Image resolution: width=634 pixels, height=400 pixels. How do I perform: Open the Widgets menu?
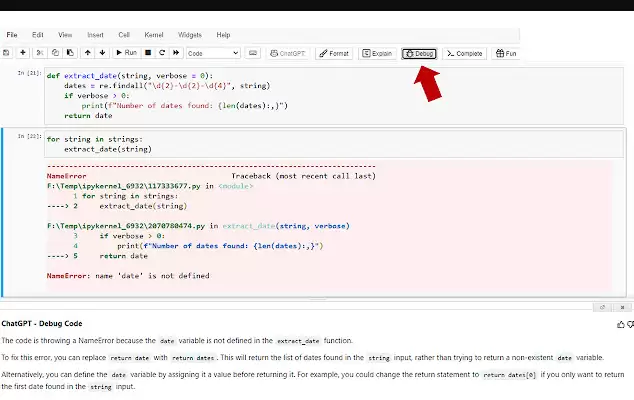tap(190, 35)
